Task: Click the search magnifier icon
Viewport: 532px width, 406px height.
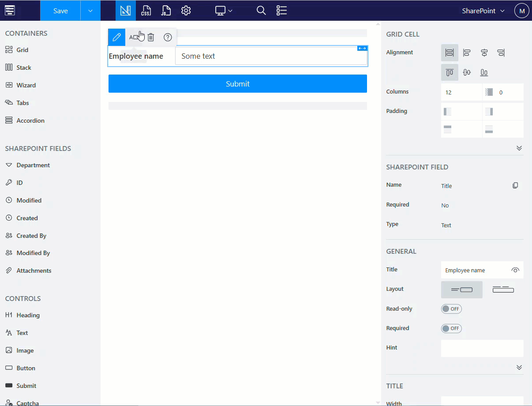Action: (261, 11)
